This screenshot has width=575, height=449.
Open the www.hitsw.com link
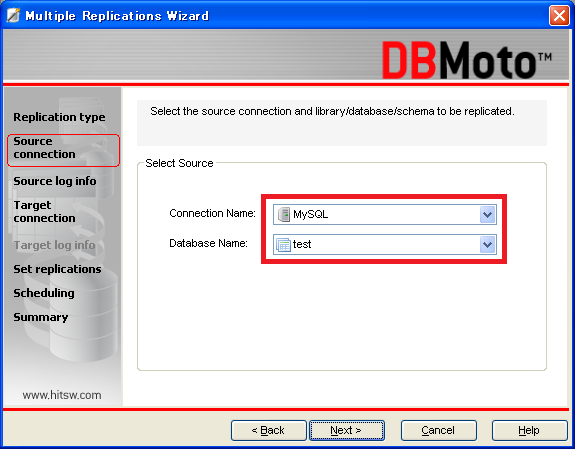pos(62,395)
